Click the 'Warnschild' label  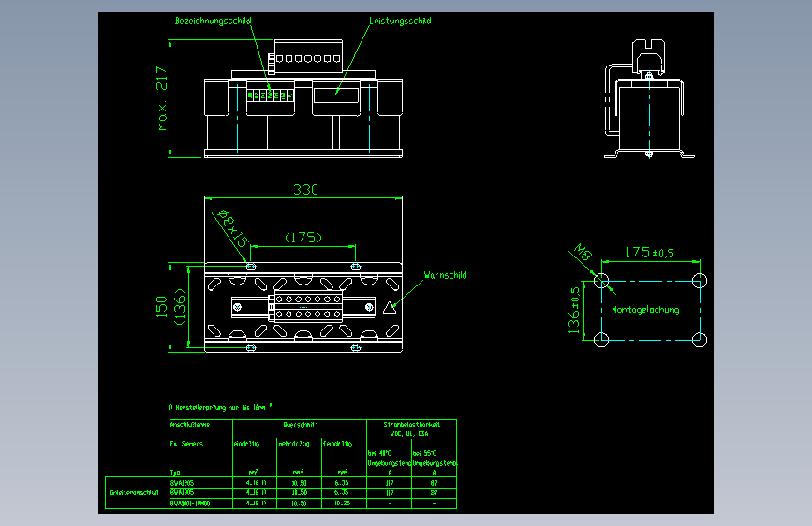tap(446, 275)
